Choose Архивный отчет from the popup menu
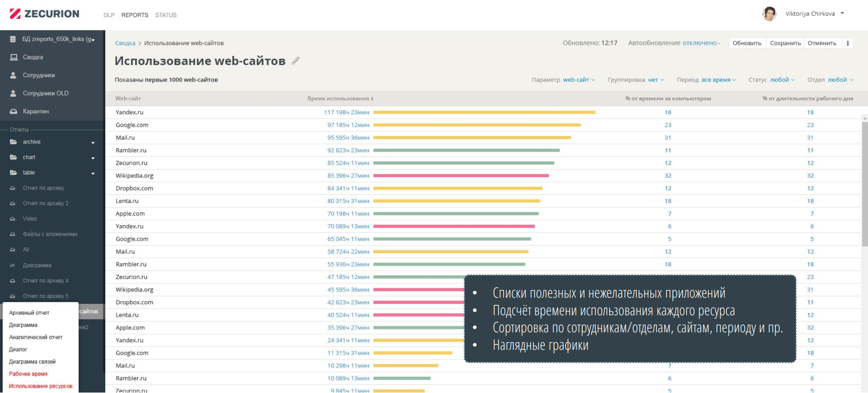The width and height of the screenshot is (868, 393). pos(29,313)
